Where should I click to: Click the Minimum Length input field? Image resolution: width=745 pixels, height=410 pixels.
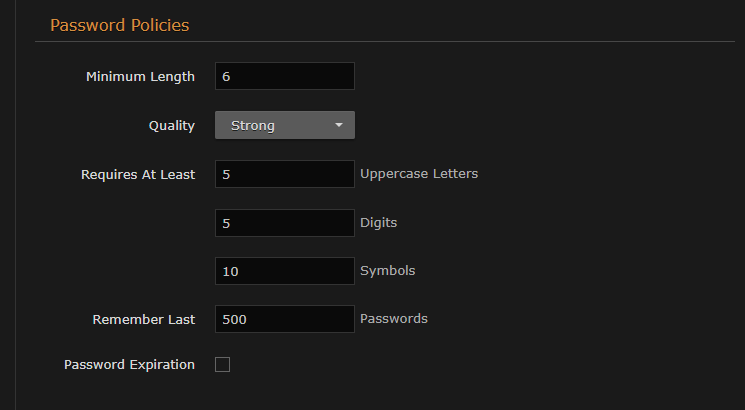click(284, 77)
